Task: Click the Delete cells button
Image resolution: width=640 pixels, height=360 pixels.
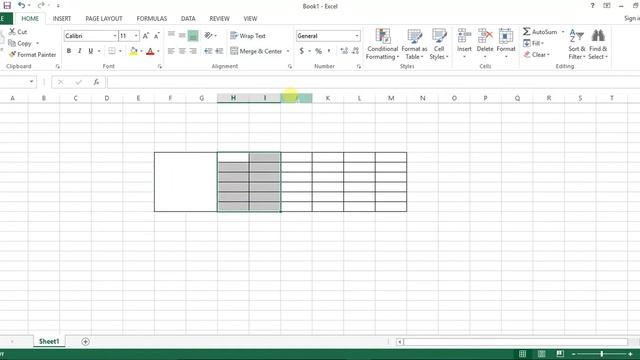Action: (x=485, y=44)
